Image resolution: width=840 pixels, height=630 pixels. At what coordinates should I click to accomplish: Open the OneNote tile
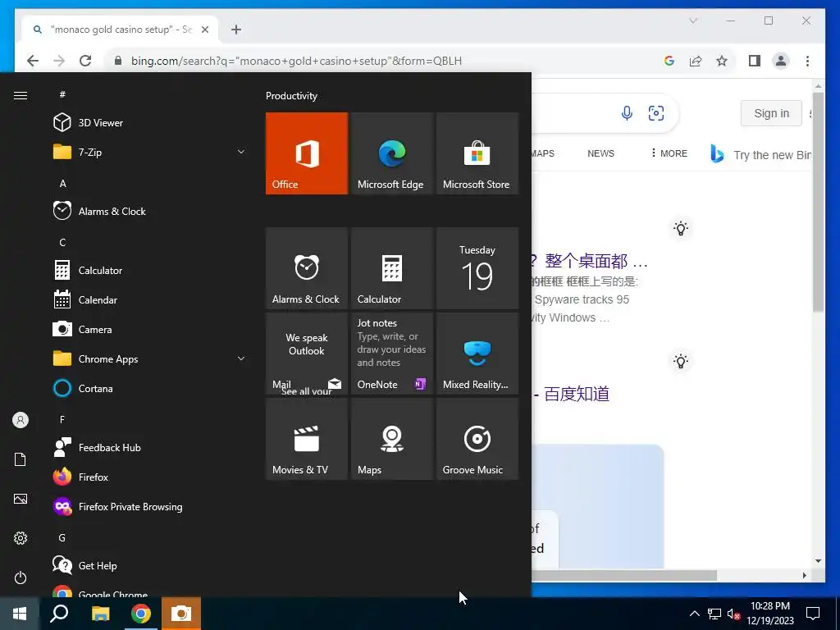click(392, 354)
